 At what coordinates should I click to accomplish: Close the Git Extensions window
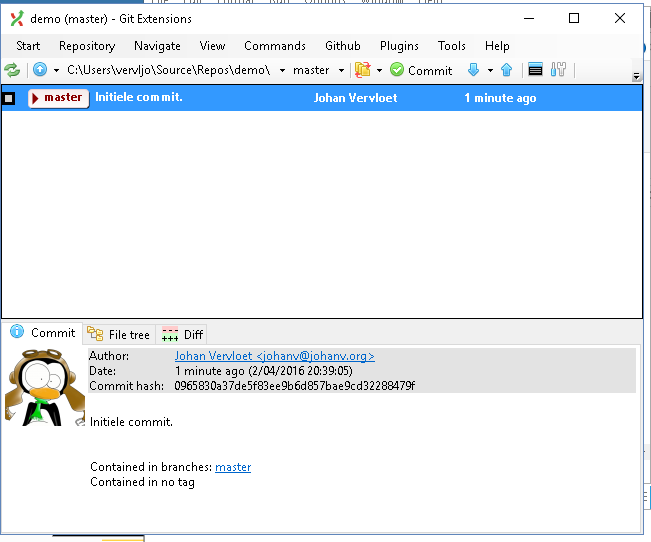(620, 18)
